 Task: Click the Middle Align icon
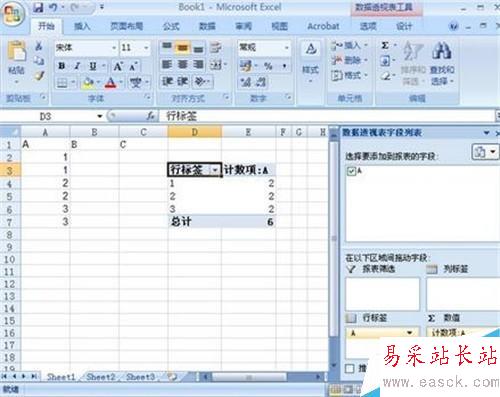pos(182,48)
